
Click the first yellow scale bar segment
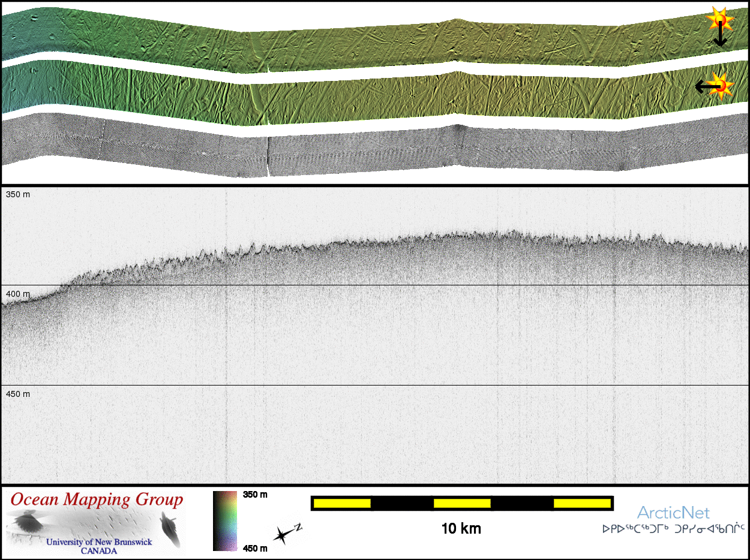[x=341, y=503]
